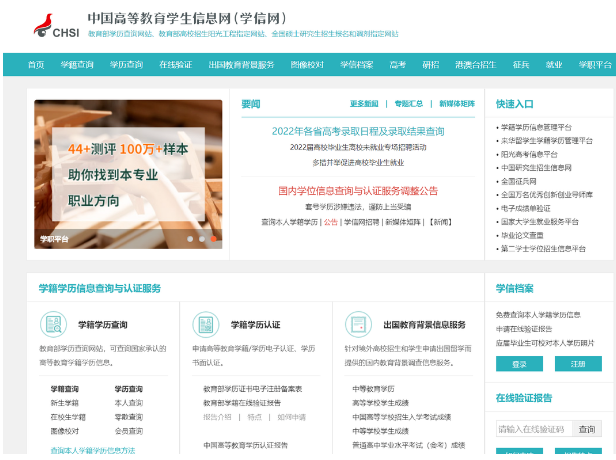Open 会员查询 link
The width and height of the screenshot is (616, 460).
(129, 431)
